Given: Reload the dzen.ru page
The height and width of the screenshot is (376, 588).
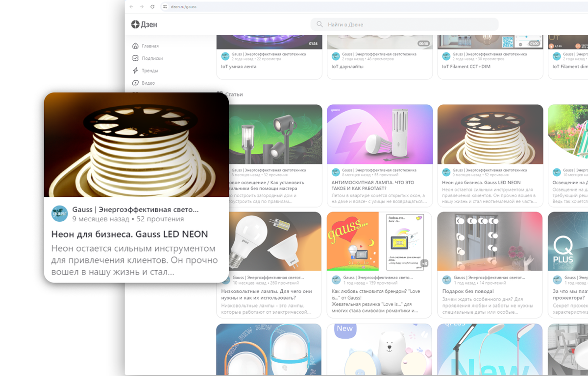Looking at the screenshot, I should (x=152, y=7).
